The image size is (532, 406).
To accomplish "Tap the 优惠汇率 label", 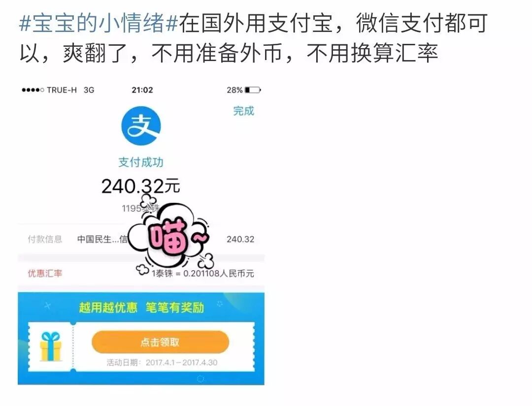I will tap(45, 274).
